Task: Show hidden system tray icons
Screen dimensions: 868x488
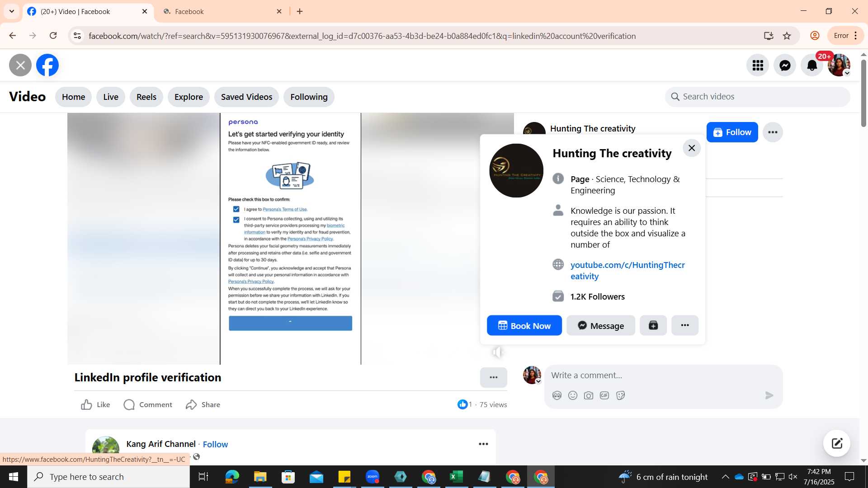Action: click(x=725, y=477)
